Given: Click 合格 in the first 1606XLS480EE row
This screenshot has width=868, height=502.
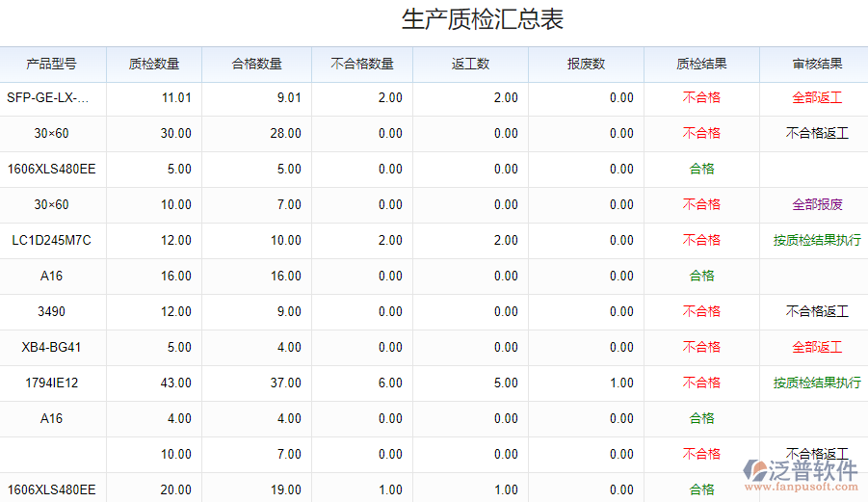Looking at the screenshot, I should [701, 170].
